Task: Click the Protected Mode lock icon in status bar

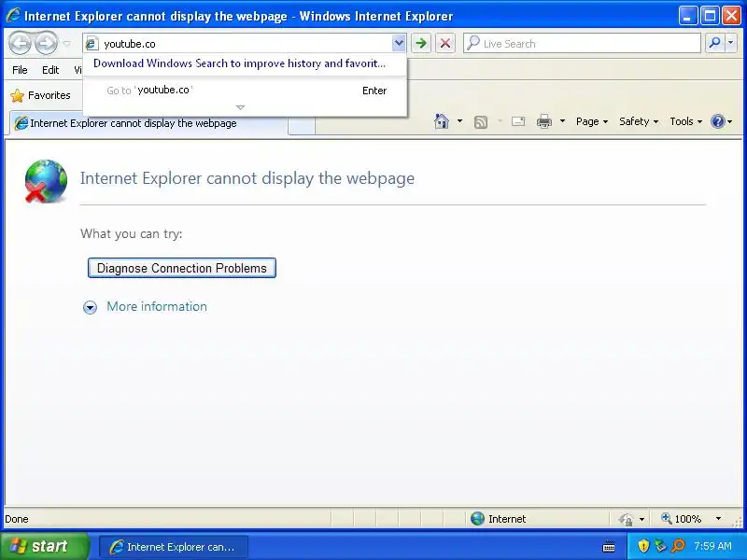Action: click(x=626, y=519)
